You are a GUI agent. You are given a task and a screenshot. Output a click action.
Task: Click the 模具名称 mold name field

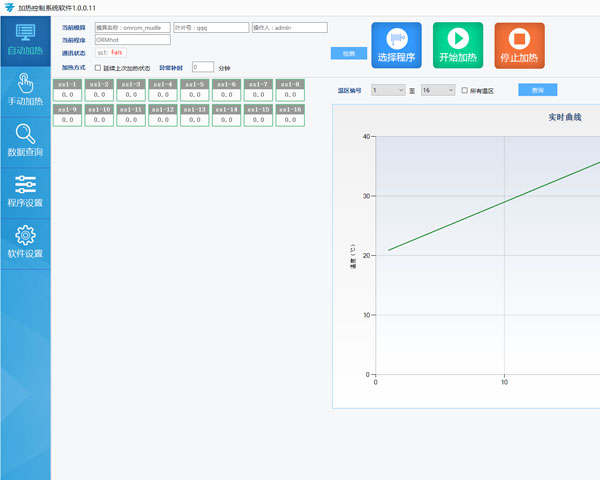(132, 28)
